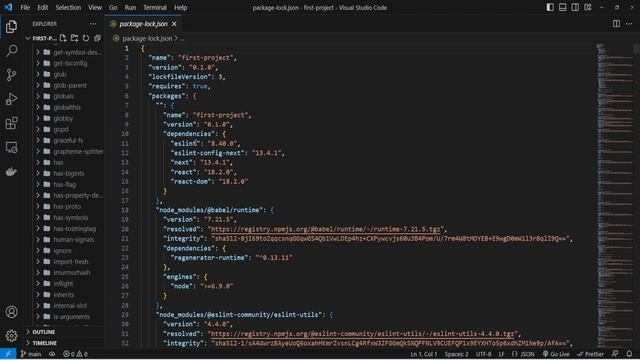
Task: Change the UTF-8 file encoding
Action: coord(484,354)
